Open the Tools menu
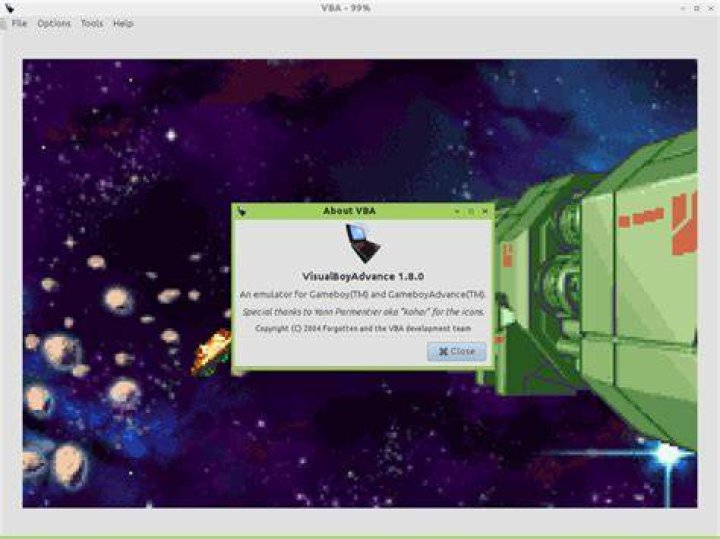The image size is (720, 539). (x=92, y=23)
